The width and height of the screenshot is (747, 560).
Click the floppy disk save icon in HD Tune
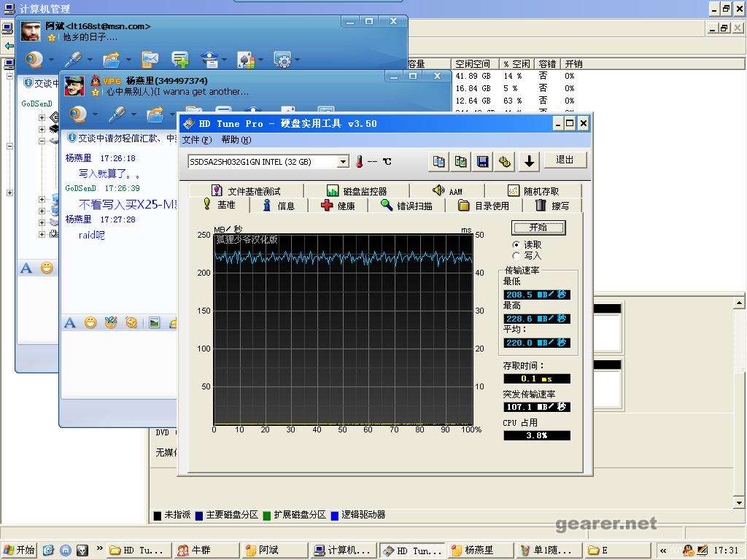pos(483,162)
